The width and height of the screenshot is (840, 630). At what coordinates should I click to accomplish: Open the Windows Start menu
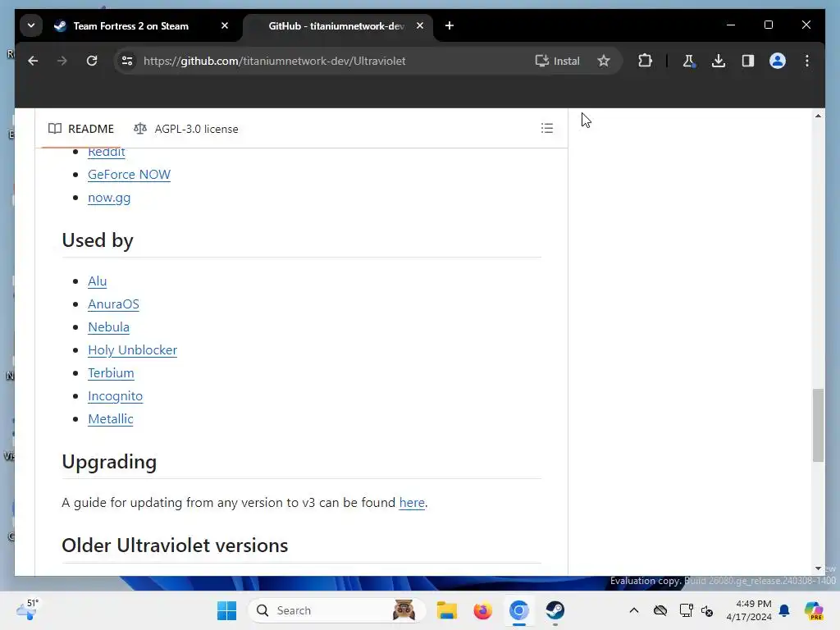click(x=226, y=610)
